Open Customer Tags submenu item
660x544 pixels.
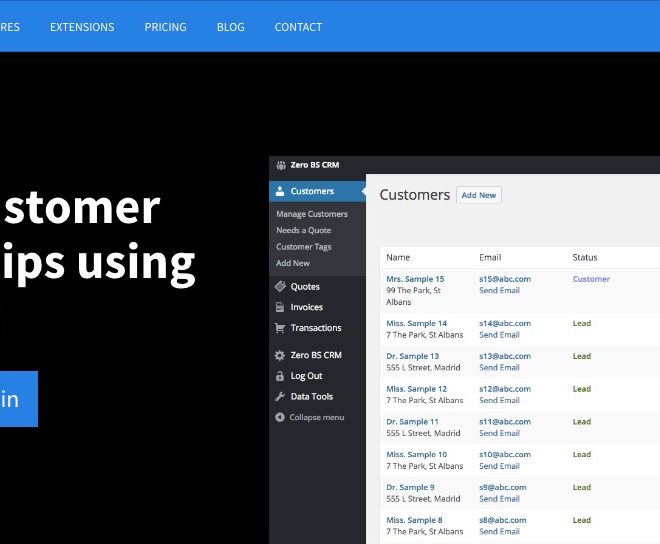(303, 247)
